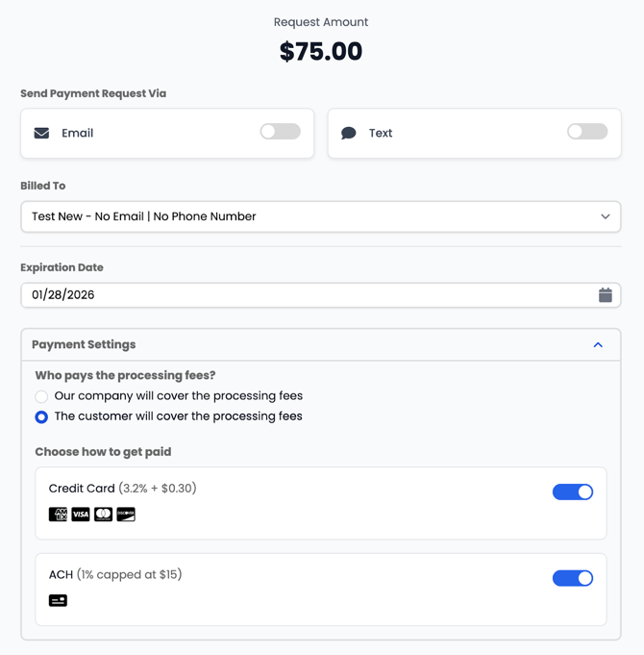Image resolution: width=644 pixels, height=655 pixels.
Task: Click the Discover card icon
Action: [126, 515]
